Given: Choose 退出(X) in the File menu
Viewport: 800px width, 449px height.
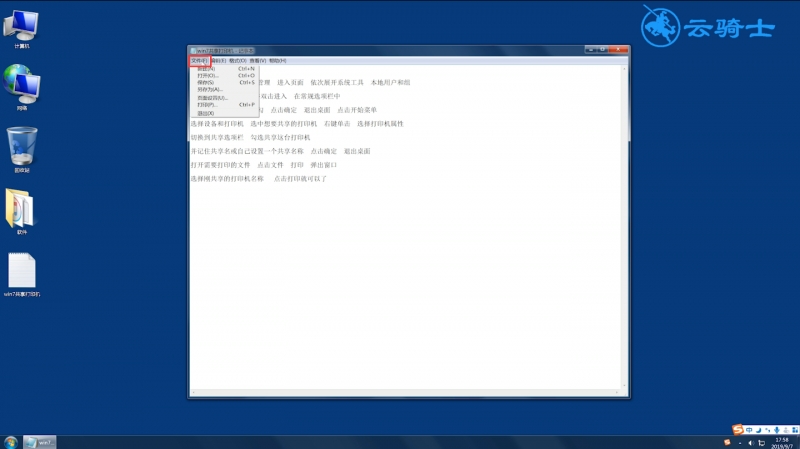Looking at the screenshot, I should pyautogui.click(x=224, y=113).
